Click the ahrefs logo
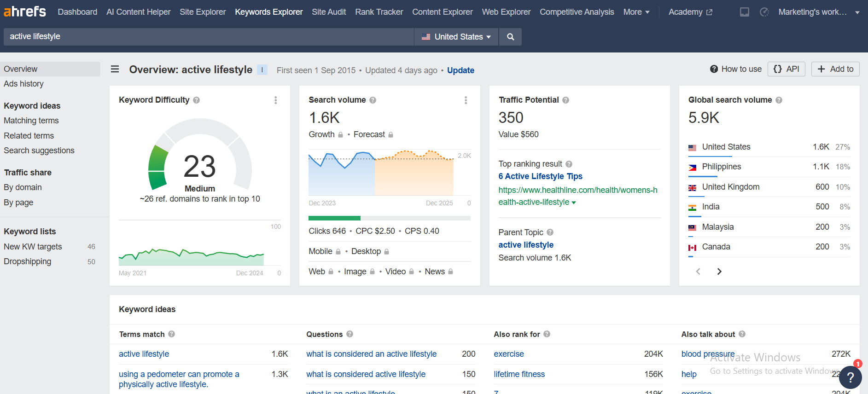Viewport: 868px width, 394px height. (x=25, y=12)
